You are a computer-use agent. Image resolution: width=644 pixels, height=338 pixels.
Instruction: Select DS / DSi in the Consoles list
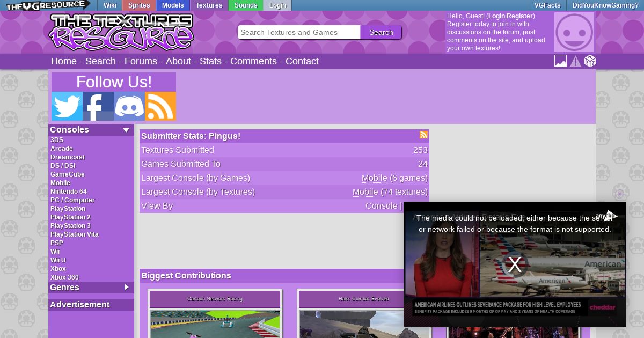[63, 166]
